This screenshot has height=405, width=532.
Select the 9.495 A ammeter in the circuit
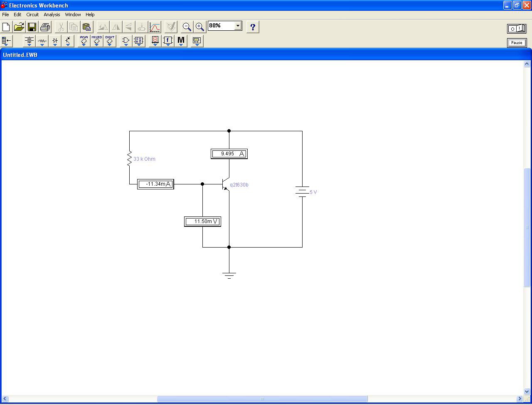tap(229, 154)
